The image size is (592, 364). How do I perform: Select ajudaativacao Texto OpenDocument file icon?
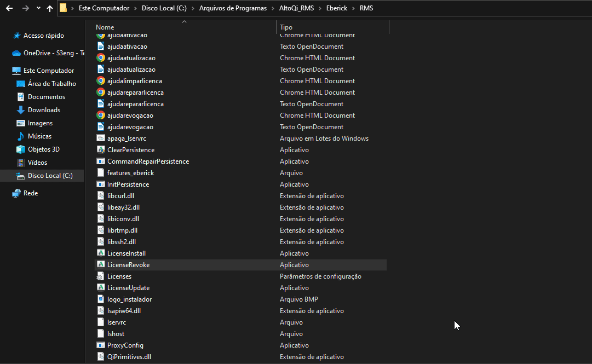pyautogui.click(x=100, y=47)
